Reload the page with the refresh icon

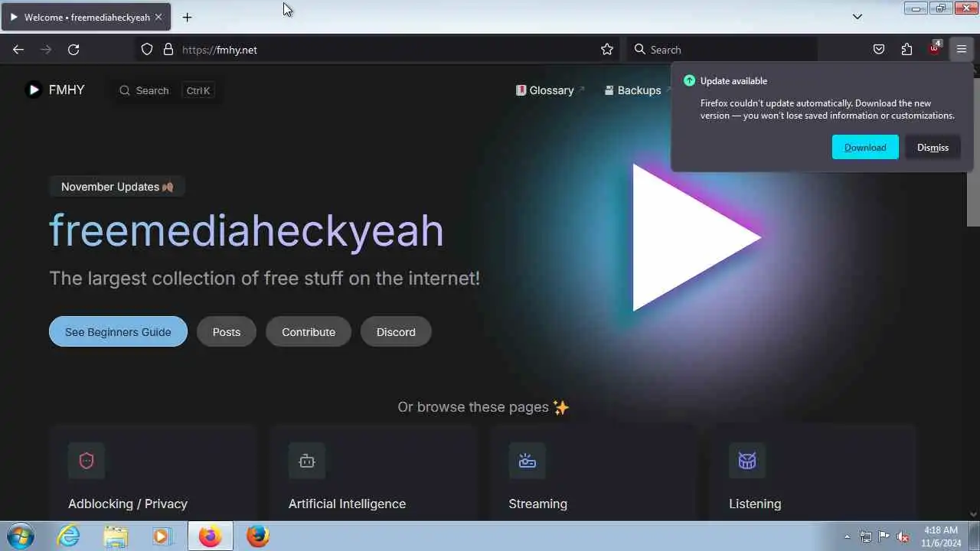click(73, 50)
